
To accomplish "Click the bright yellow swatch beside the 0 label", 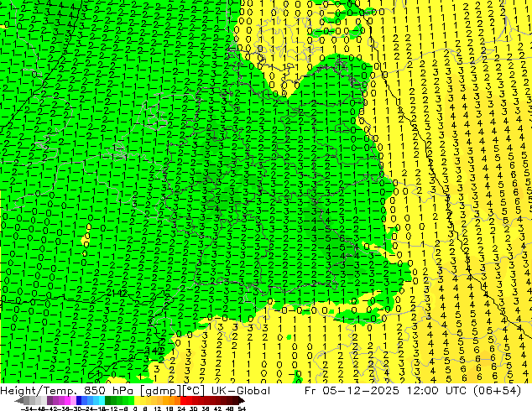I will pyautogui.click(x=137, y=401).
